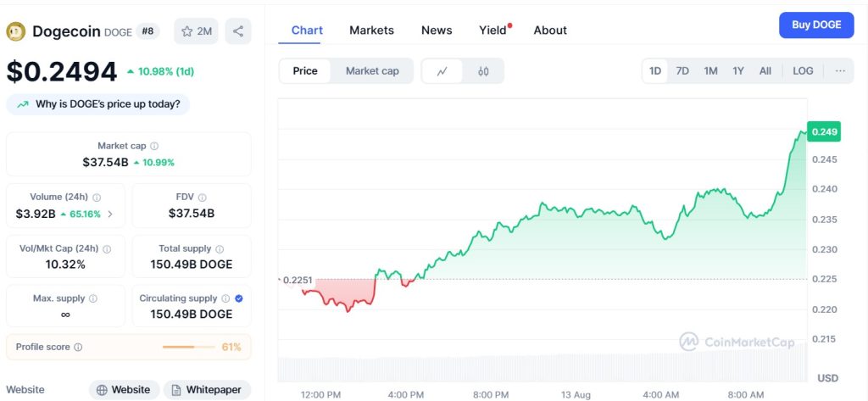
Task: Click the Dogecoin logo icon
Action: (x=15, y=31)
